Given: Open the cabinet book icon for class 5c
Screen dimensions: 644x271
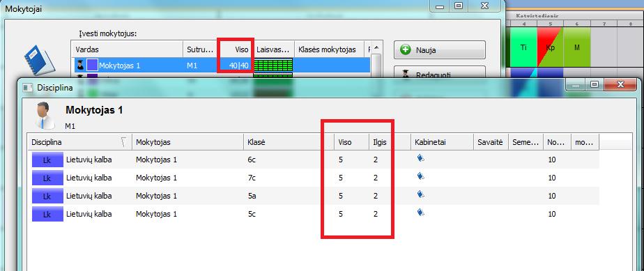Looking at the screenshot, I should tap(420, 212).
